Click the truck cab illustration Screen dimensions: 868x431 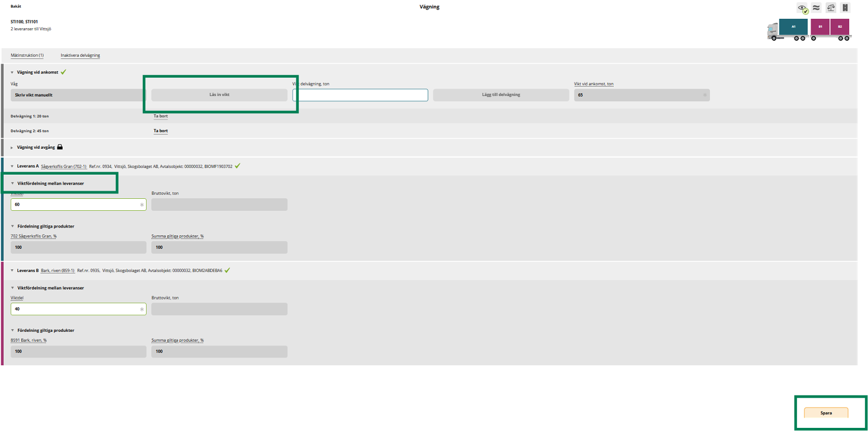(773, 31)
